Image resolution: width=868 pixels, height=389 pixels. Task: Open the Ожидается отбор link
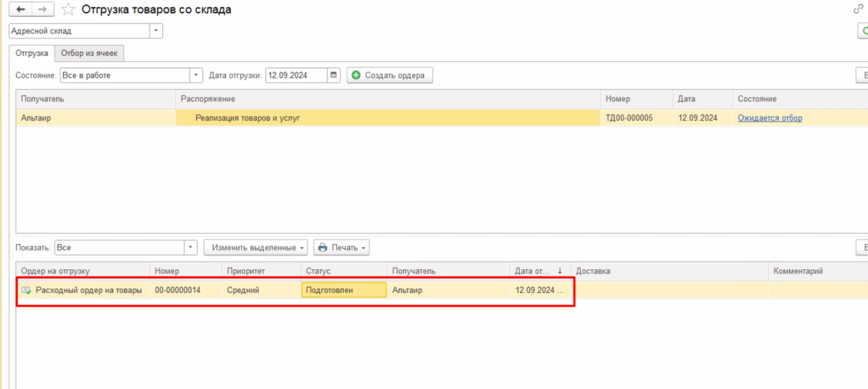[770, 118]
